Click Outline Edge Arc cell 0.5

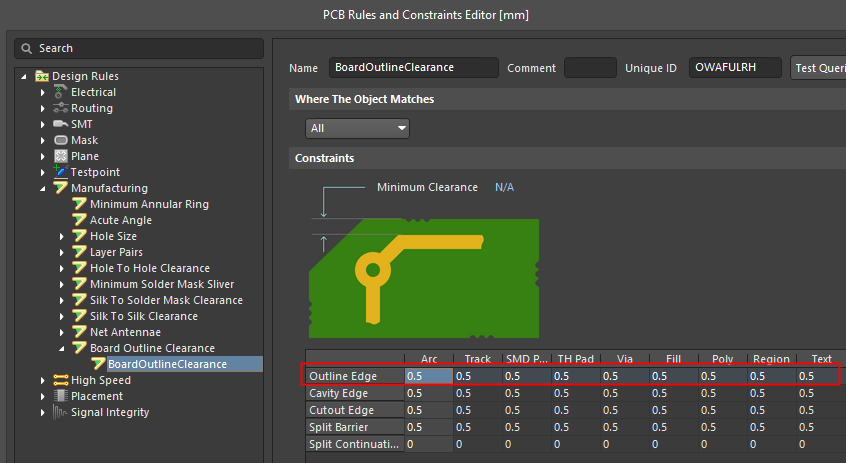coord(429,376)
